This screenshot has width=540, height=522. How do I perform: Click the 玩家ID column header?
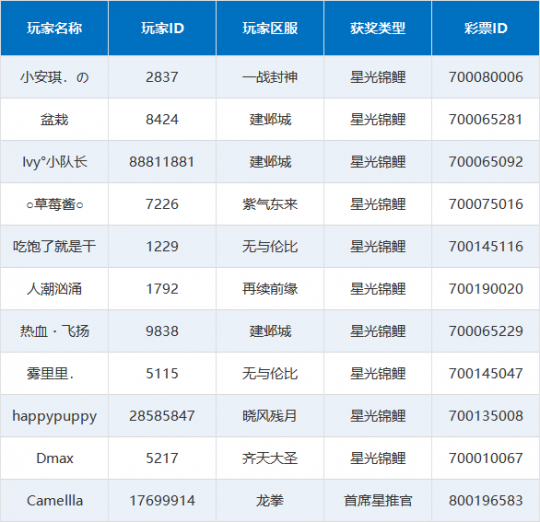[x=162, y=28]
